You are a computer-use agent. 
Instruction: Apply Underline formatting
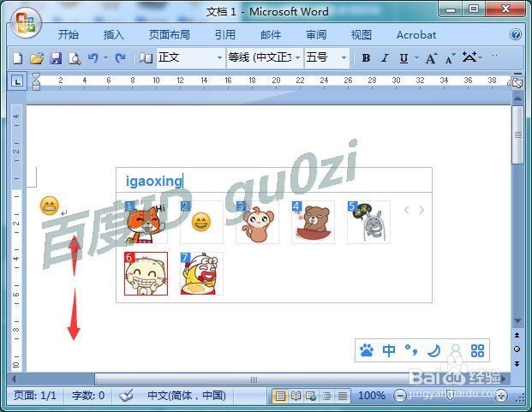403,58
